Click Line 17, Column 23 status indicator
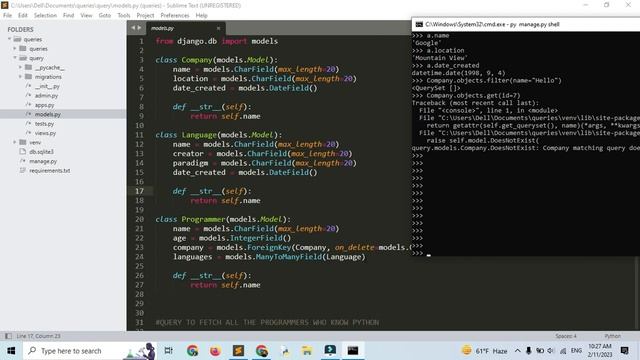 38,336
